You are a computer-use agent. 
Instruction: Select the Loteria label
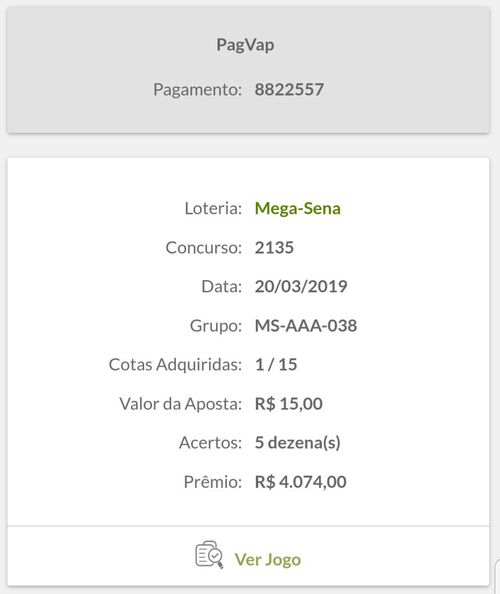coord(213,208)
